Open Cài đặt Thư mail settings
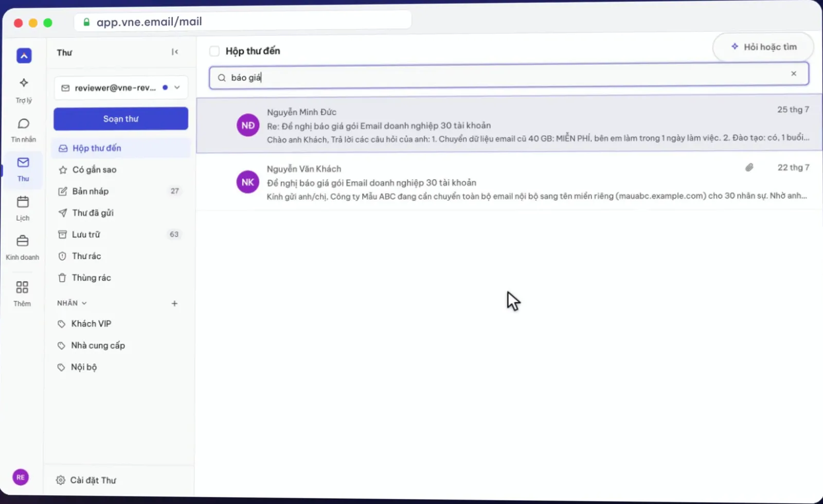This screenshot has width=823, height=504. tap(86, 480)
